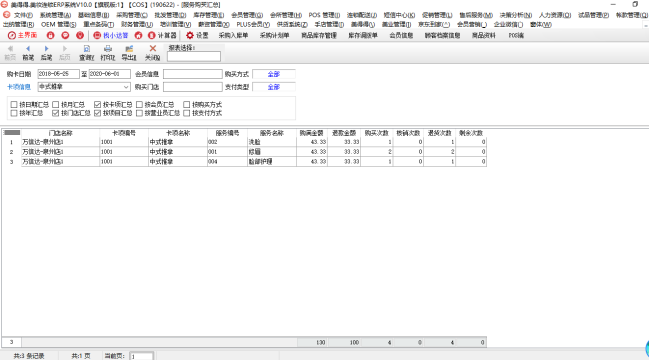Open the 主界面 main interface icon

[12, 36]
